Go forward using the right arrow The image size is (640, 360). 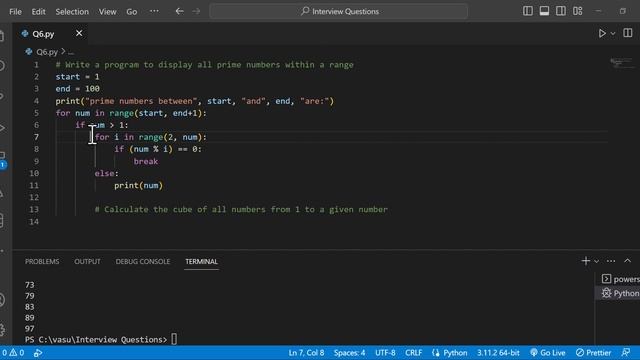[196, 11]
